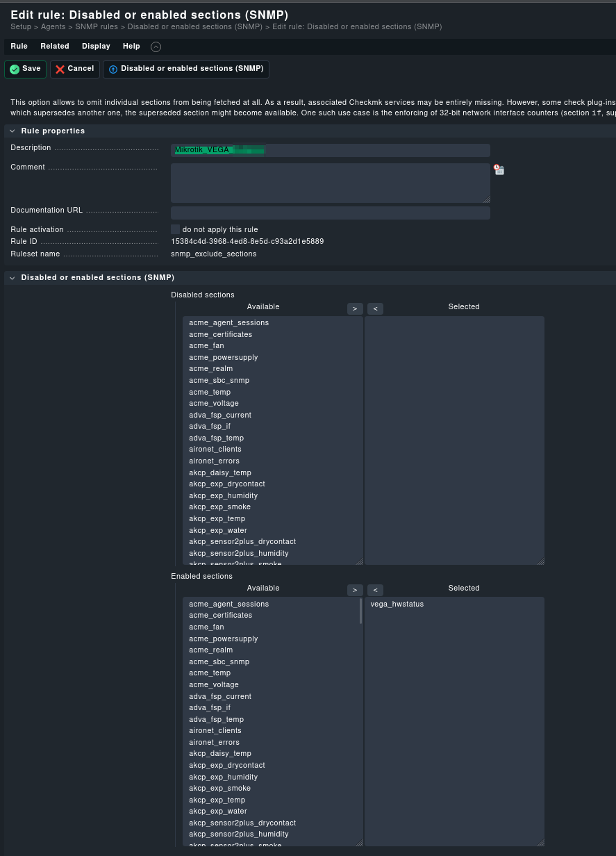Open the Related menu
Image resolution: width=616 pixels, height=856 pixels.
click(x=54, y=47)
